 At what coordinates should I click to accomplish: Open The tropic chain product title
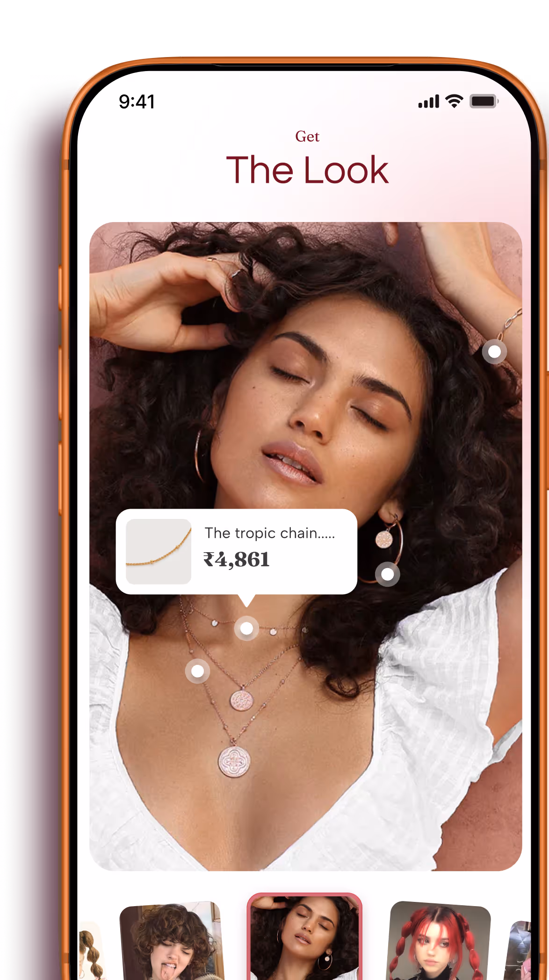(270, 533)
